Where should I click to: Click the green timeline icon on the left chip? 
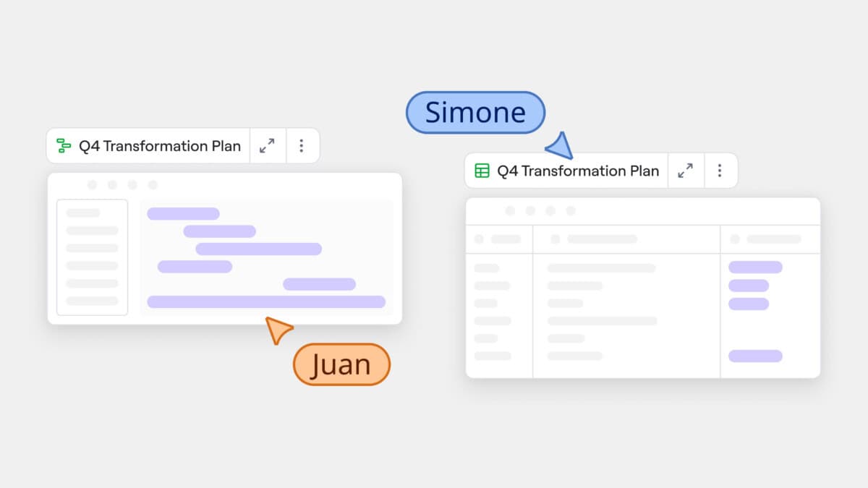click(x=64, y=146)
